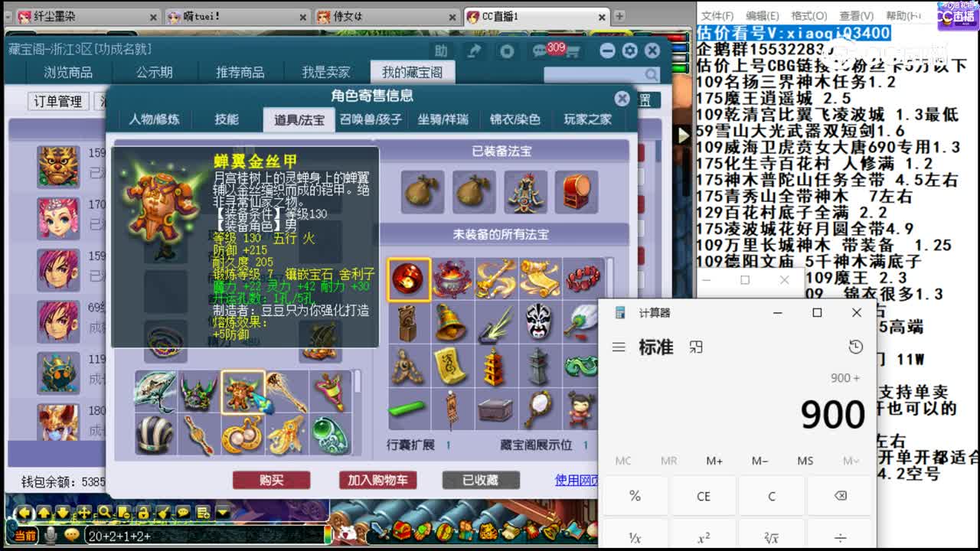Close the 角色寄售信息 dialog
This screenshot has height=551, width=980.
coord(622,98)
